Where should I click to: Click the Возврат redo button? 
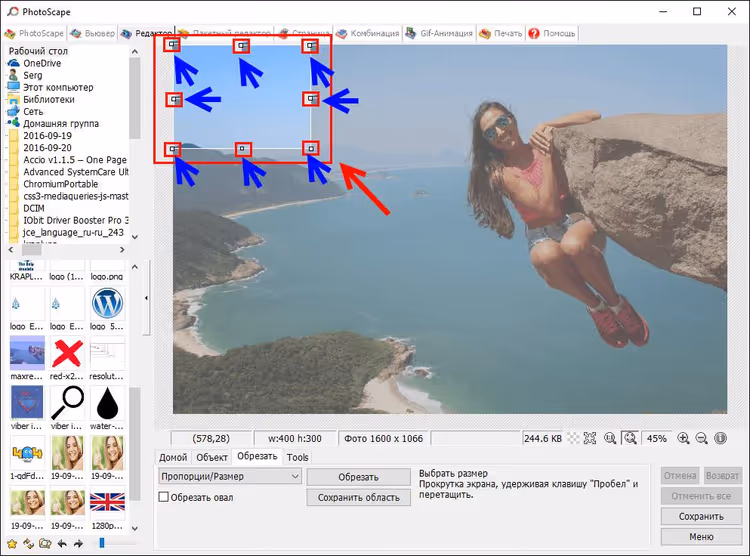[x=722, y=476]
